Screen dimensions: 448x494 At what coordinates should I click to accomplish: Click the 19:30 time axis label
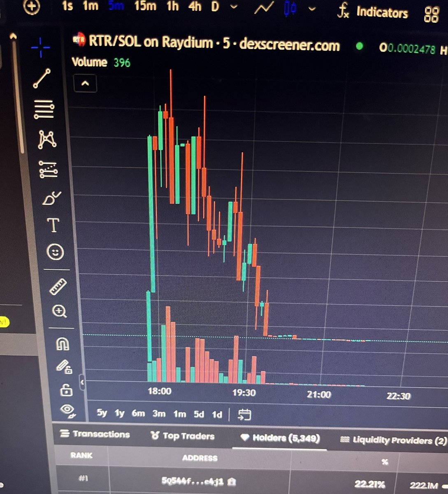click(x=244, y=393)
